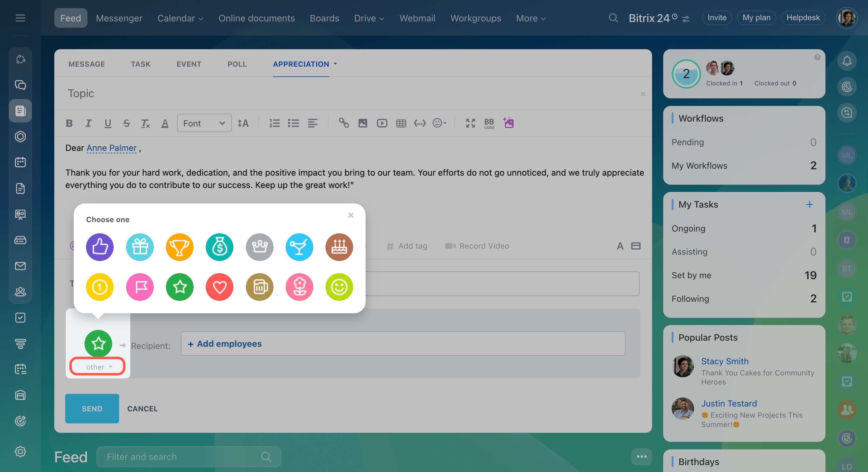The width and height of the screenshot is (868, 472).
Task: Toggle italic text formatting
Action: coord(88,123)
